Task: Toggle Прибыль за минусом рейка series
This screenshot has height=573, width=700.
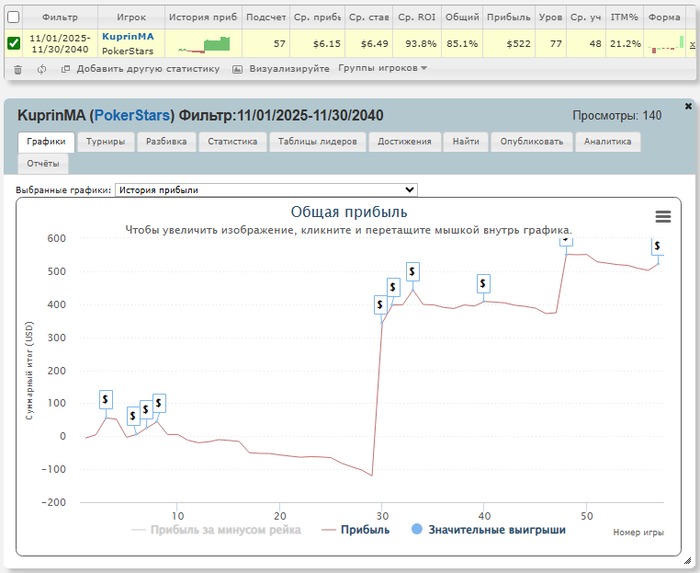Action: point(216,530)
